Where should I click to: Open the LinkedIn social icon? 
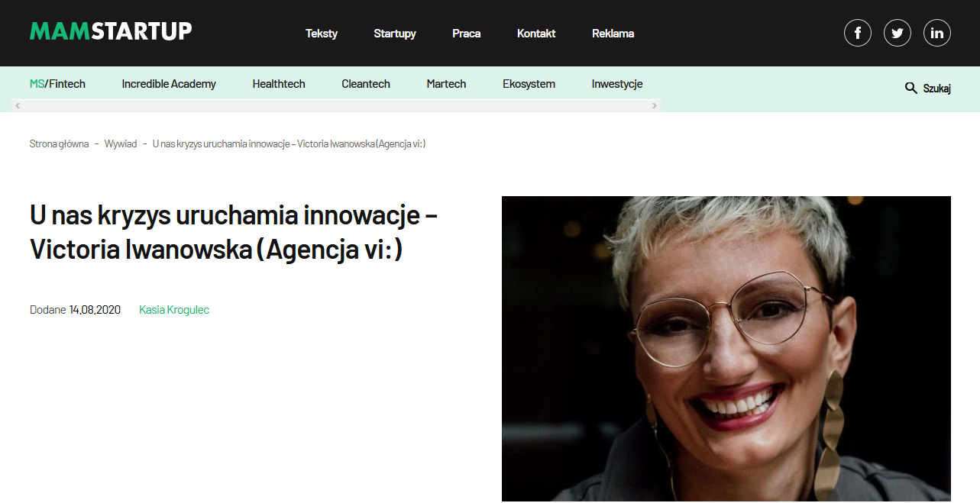(x=937, y=33)
